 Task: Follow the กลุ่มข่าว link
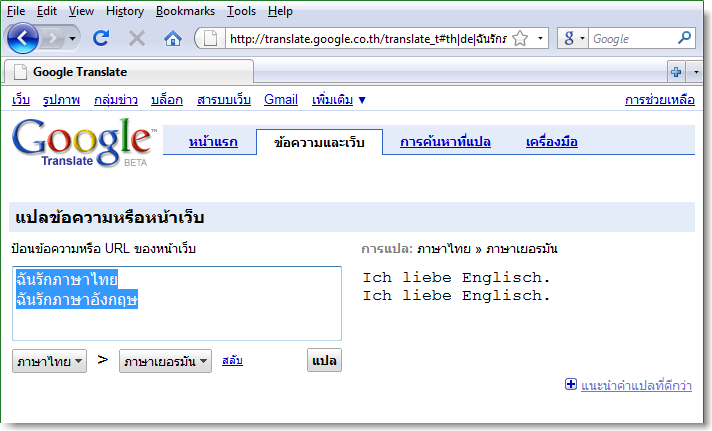point(116,99)
